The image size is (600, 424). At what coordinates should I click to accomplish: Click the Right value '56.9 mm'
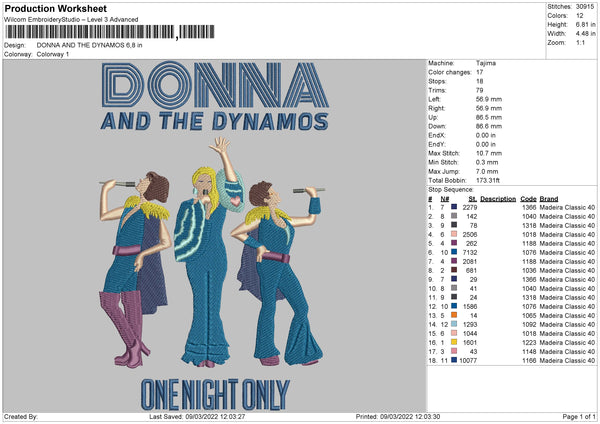[x=489, y=108]
